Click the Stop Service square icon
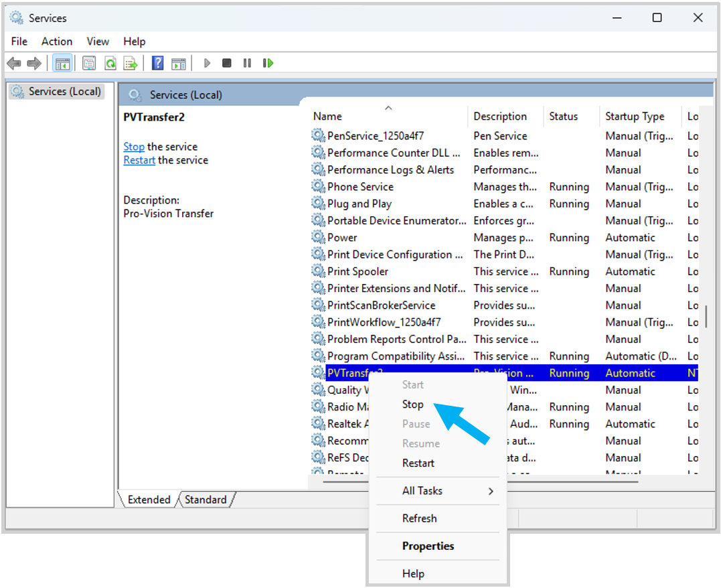 [x=227, y=63]
